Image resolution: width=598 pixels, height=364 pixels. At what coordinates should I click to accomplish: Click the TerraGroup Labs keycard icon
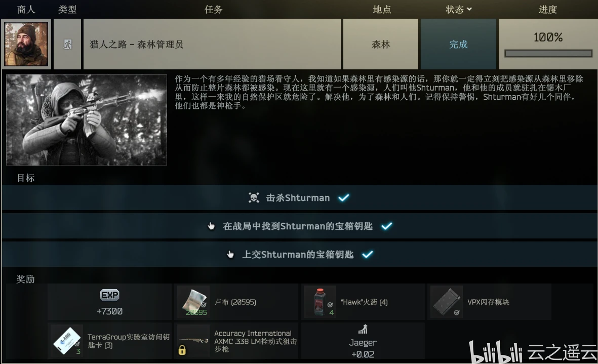67,341
